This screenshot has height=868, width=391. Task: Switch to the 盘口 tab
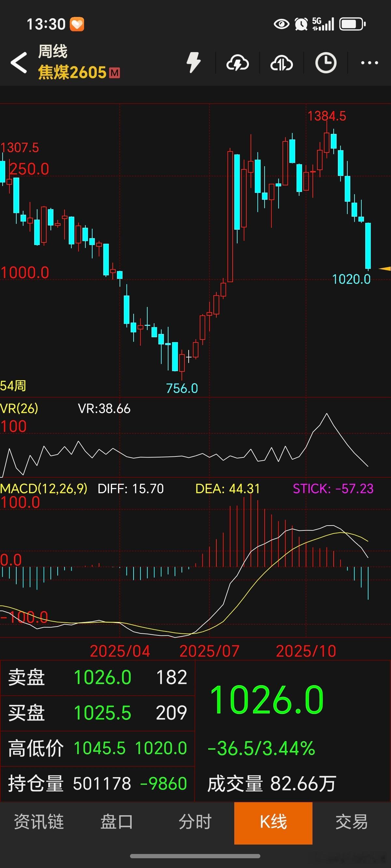(117, 821)
